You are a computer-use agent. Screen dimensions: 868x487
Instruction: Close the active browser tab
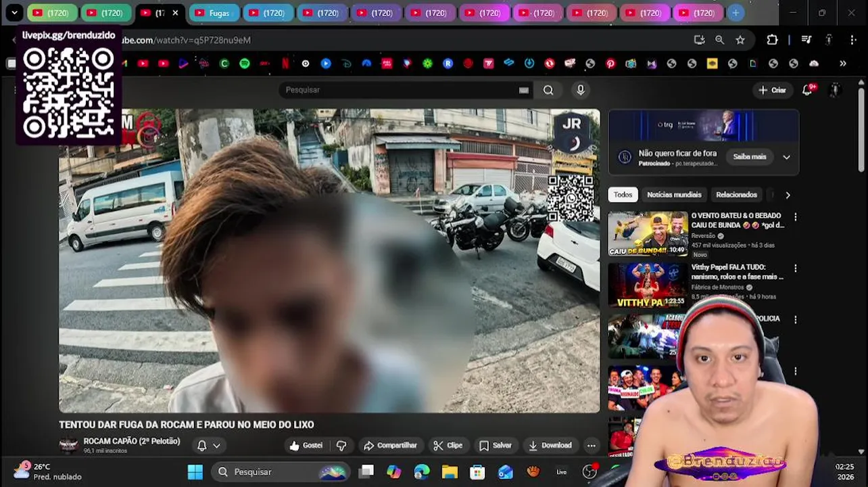pyautogui.click(x=176, y=13)
